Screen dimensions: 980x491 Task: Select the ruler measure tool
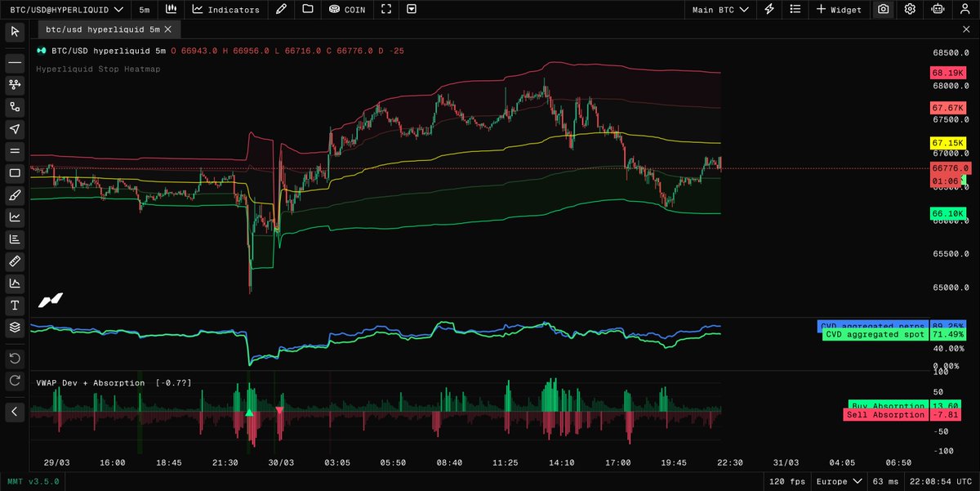click(15, 261)
